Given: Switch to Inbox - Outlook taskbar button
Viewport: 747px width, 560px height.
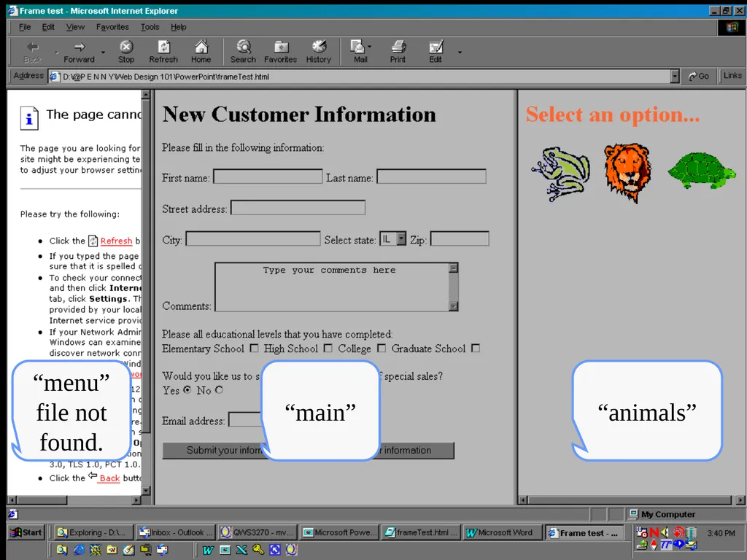Looking at the screenshot, I should coord(174,532).
